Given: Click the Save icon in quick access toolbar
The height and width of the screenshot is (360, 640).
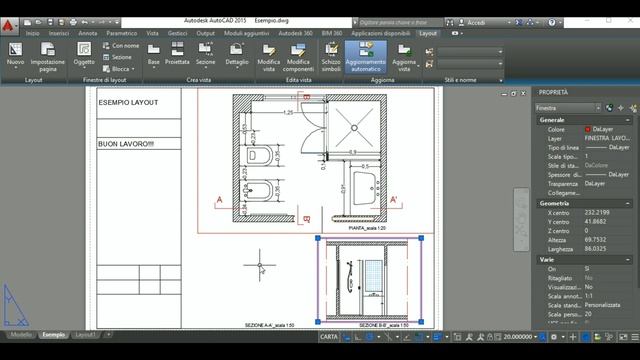Looking at the screenshot, I should point(50,22).
